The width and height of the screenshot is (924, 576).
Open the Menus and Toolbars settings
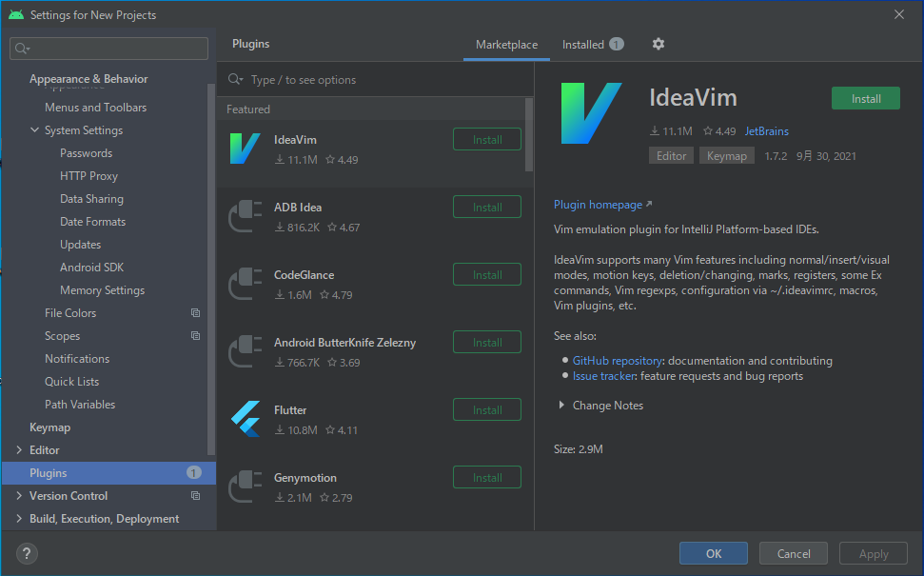[95, 108]
